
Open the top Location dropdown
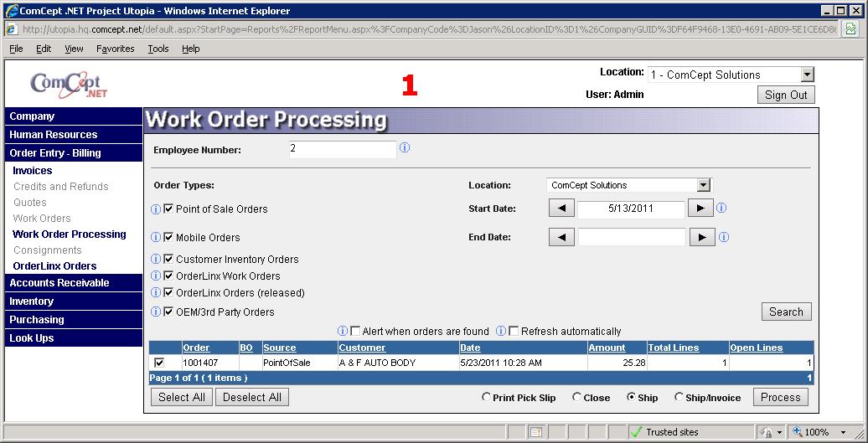point(807,75)
